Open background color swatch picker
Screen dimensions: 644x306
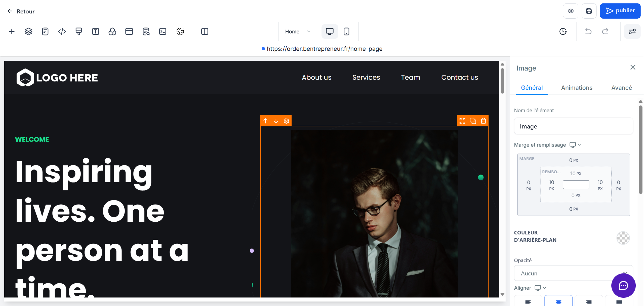click(x=623, y=237)
